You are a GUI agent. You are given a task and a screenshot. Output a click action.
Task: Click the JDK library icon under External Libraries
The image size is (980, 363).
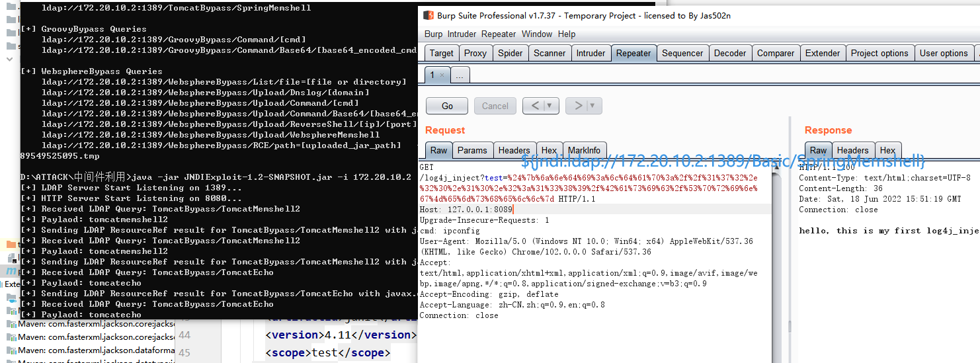(12, 298)
